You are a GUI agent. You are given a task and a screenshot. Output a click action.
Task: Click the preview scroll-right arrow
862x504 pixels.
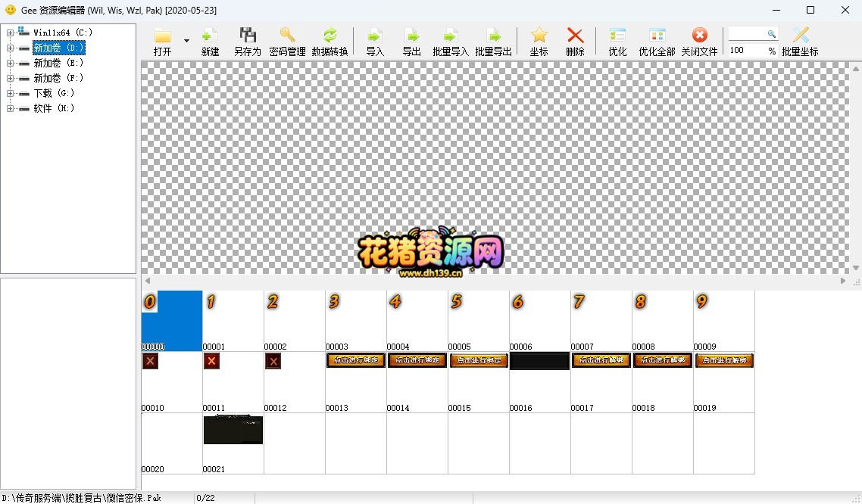tap(843, 281)
